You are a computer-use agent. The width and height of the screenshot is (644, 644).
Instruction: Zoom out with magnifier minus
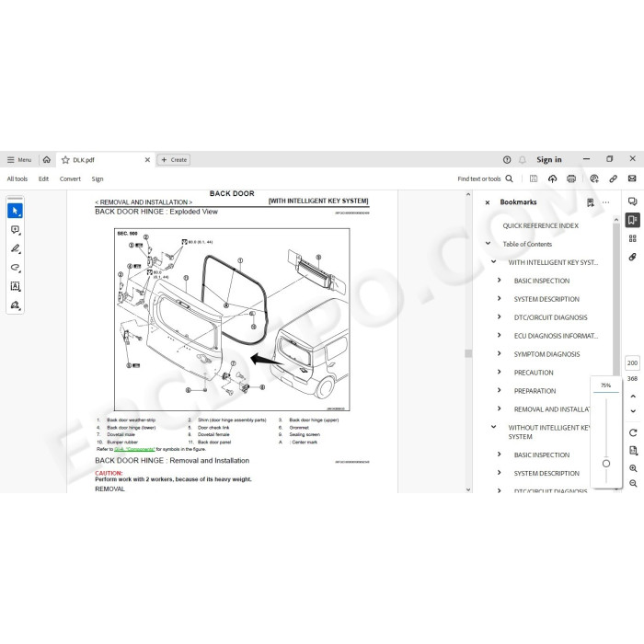coord(633,483)
